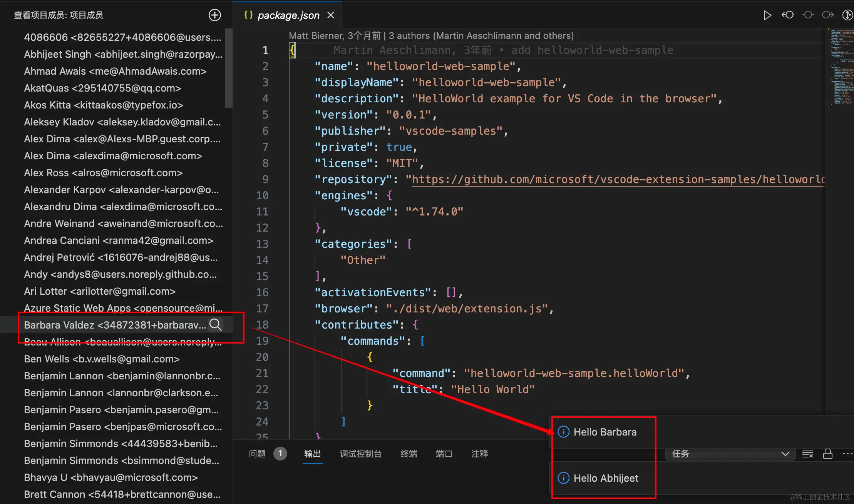Click the more actions ellipsis in output panel
The width and height of the screenshot is (854, 504).
click(847, 454)
